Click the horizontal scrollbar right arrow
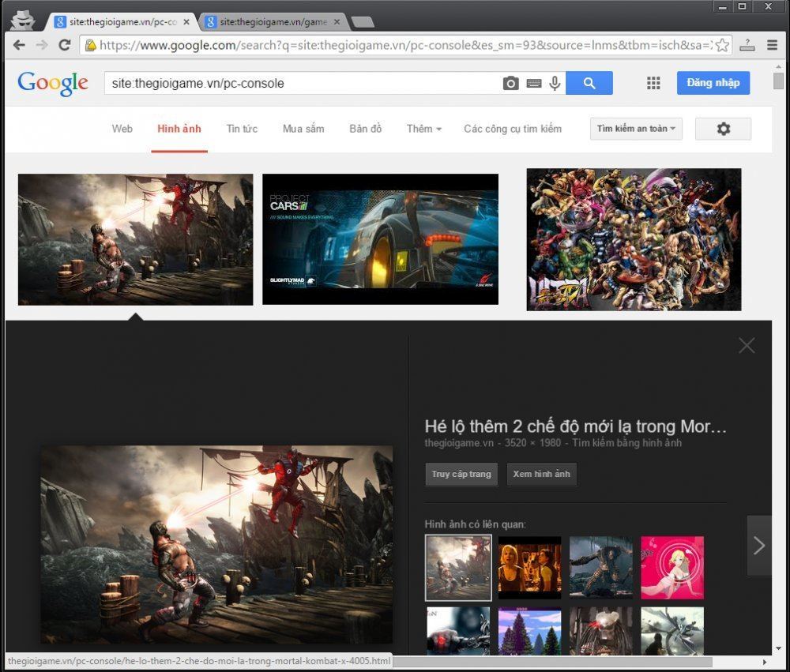The image size is (790, 672). (x=765, y=662)
